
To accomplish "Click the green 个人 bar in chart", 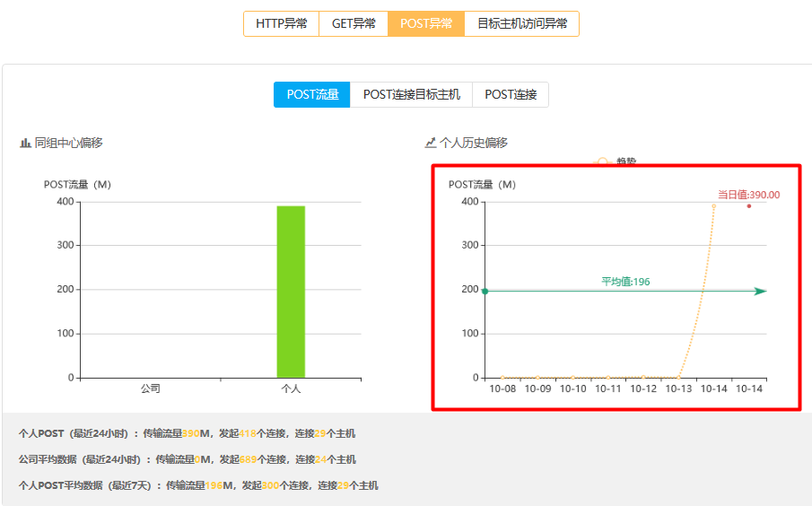I will (291, 292).
